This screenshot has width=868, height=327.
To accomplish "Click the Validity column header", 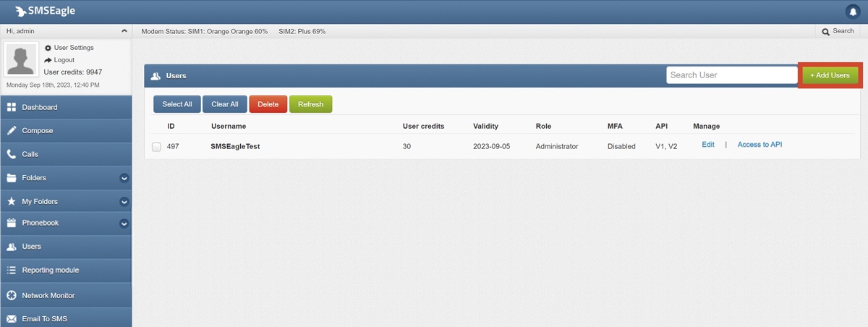I will pos(485,126).
